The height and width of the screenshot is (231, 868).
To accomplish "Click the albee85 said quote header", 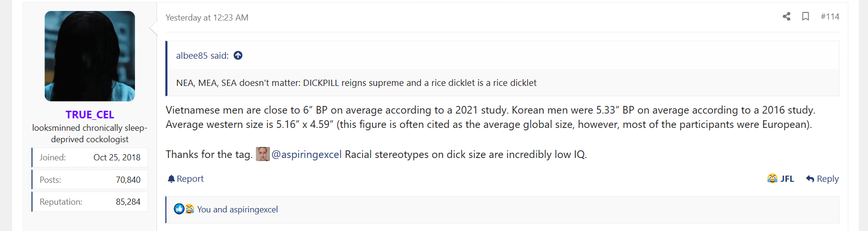I will [x=202, y=56].
